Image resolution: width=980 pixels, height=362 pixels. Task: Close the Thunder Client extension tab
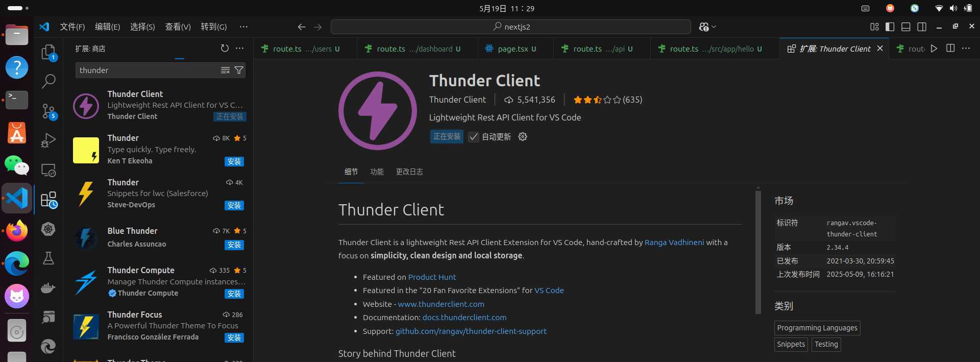[880, 49]
